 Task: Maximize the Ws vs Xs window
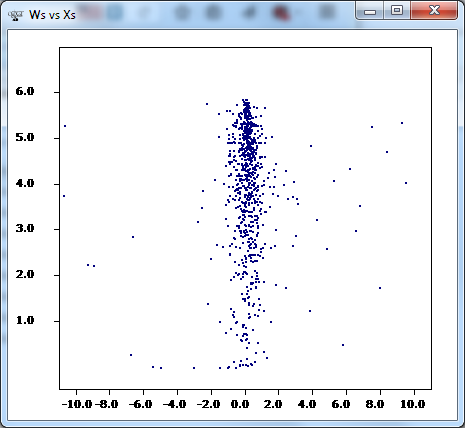tap(397, 11)
